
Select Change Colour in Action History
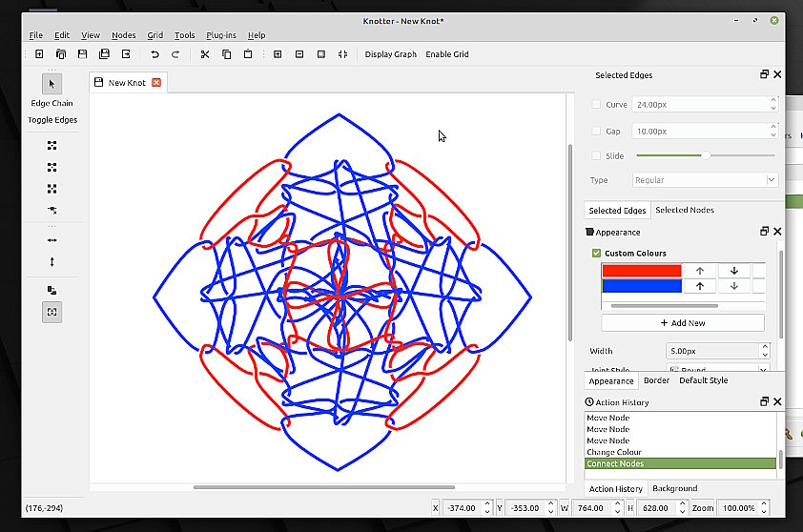pos(680,452)
